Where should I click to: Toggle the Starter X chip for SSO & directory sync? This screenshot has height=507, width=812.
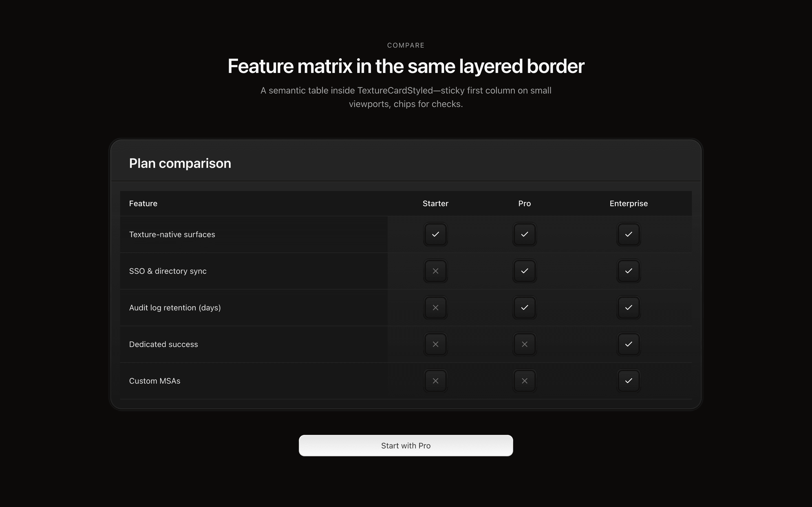[x=435, y=271]
